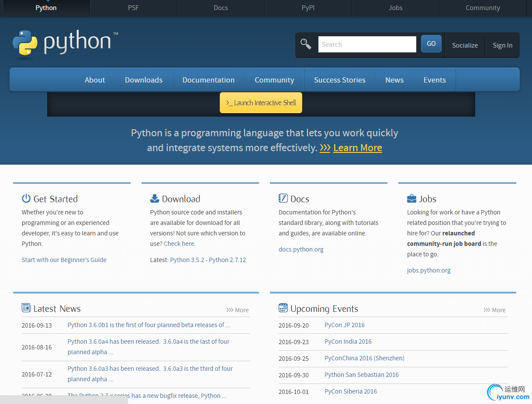The image size is (532, 404).
Task: Click the 2016-09-23 event date
Action: (x=294, y=342)
